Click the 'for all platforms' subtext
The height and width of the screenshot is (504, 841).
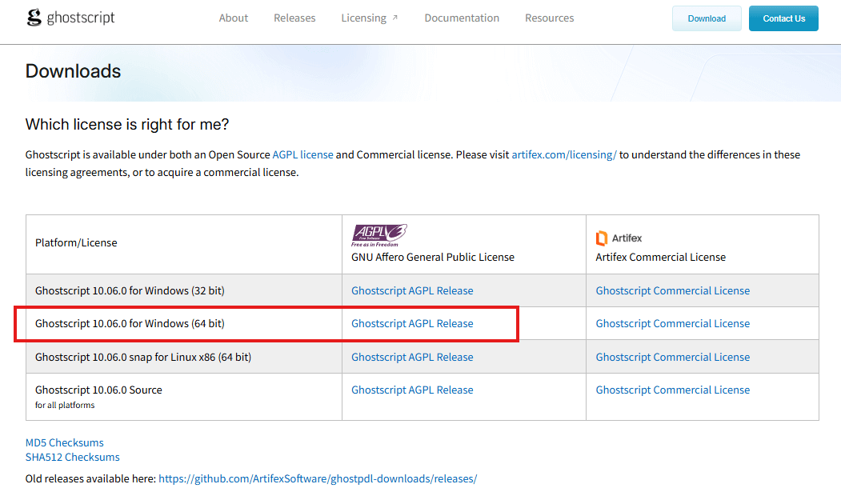pos(65,406)
